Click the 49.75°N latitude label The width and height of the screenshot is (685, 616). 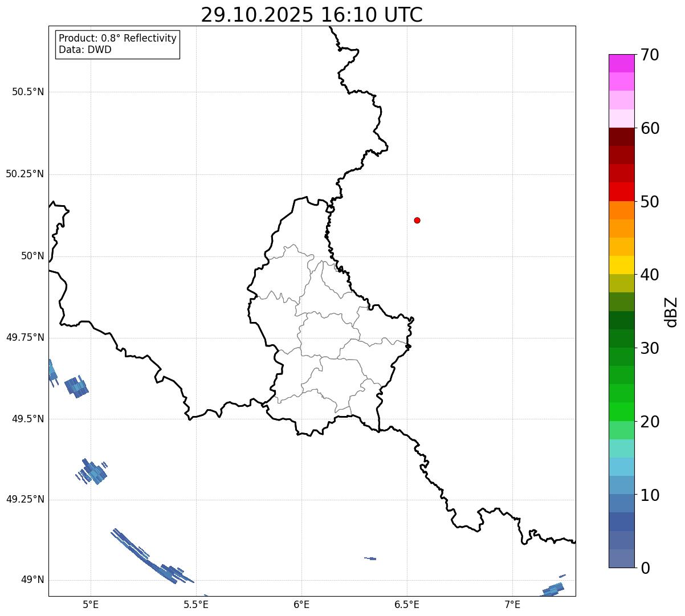[x=25, y=337]
